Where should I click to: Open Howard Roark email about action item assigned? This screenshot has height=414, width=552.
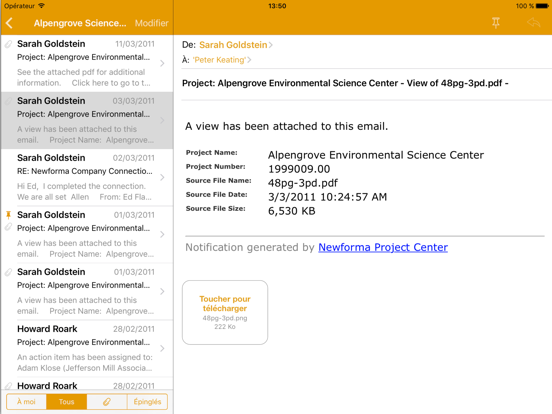pos(87,349)
